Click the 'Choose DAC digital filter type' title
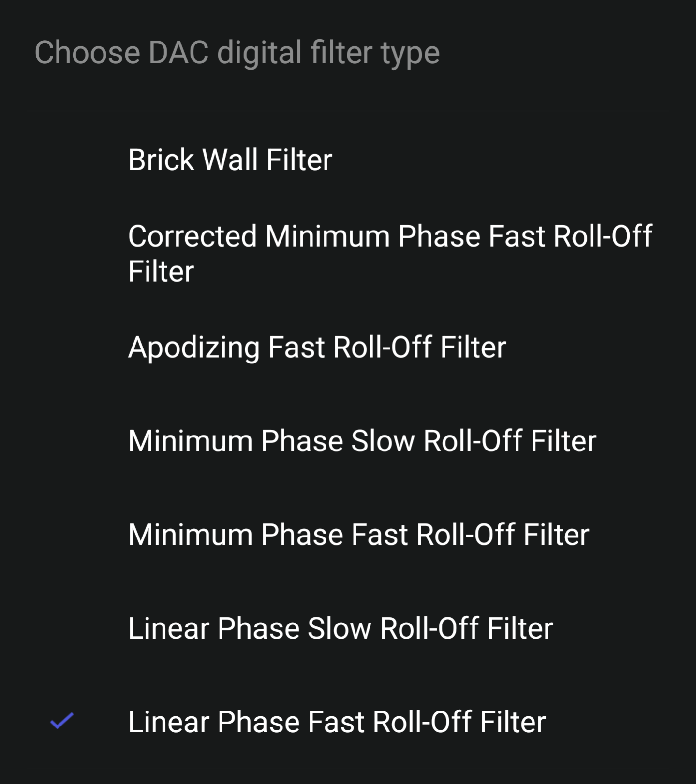 237,52
